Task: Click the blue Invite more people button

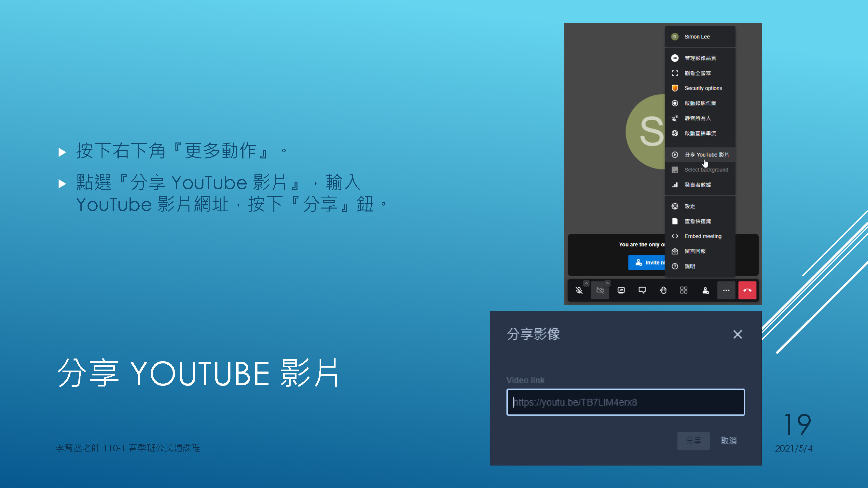Action: [647, 262]
